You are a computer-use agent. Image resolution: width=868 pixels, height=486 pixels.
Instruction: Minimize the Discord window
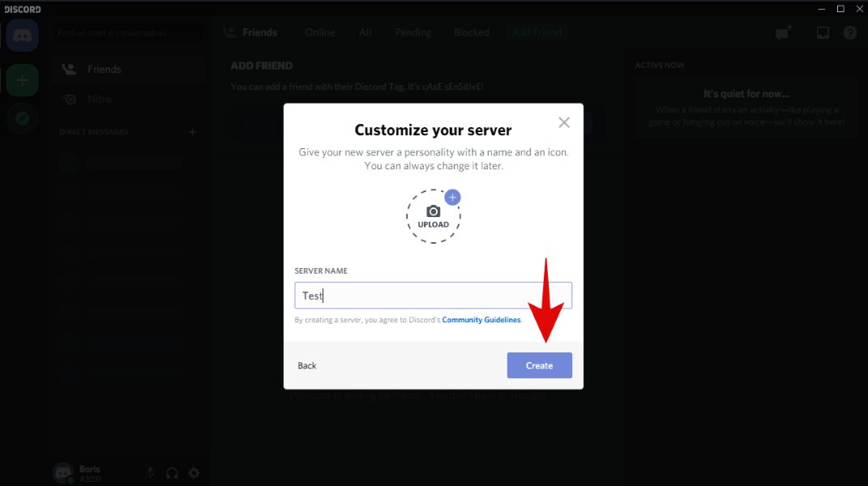[822, 9]
